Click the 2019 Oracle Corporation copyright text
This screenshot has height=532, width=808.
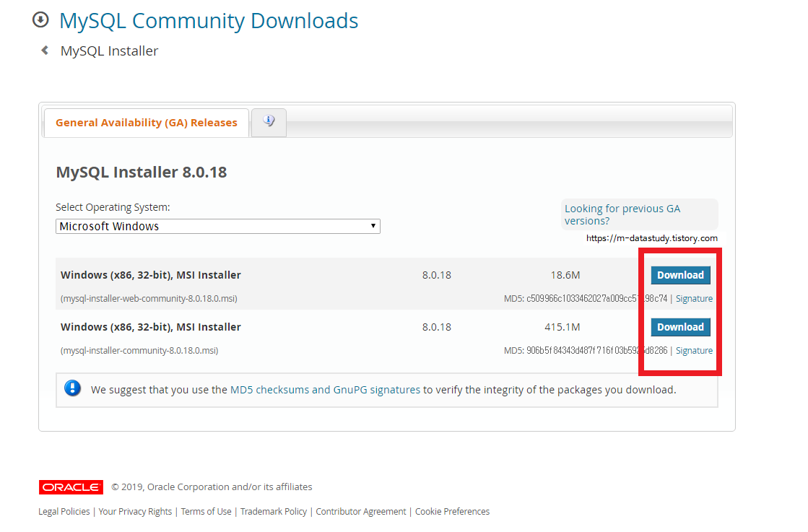[212, 487]
